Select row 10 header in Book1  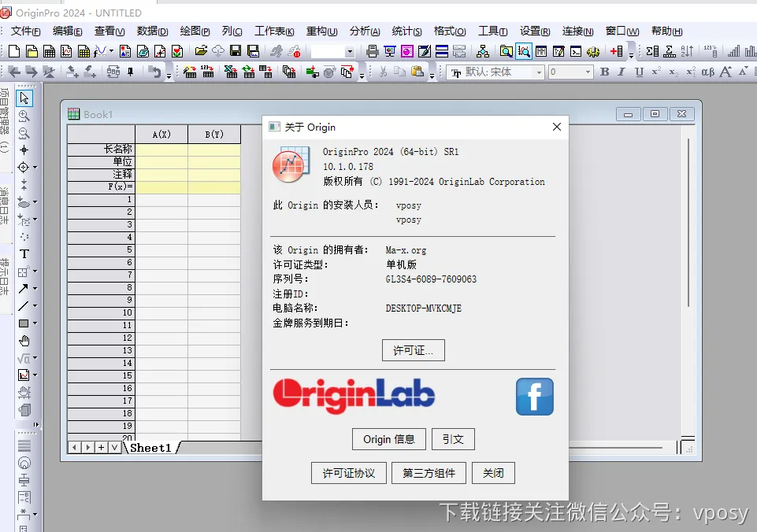pos(101,312)
